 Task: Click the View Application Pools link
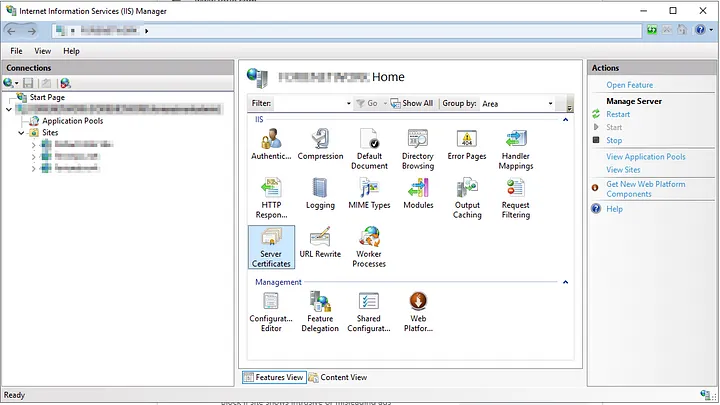[646, 157]
